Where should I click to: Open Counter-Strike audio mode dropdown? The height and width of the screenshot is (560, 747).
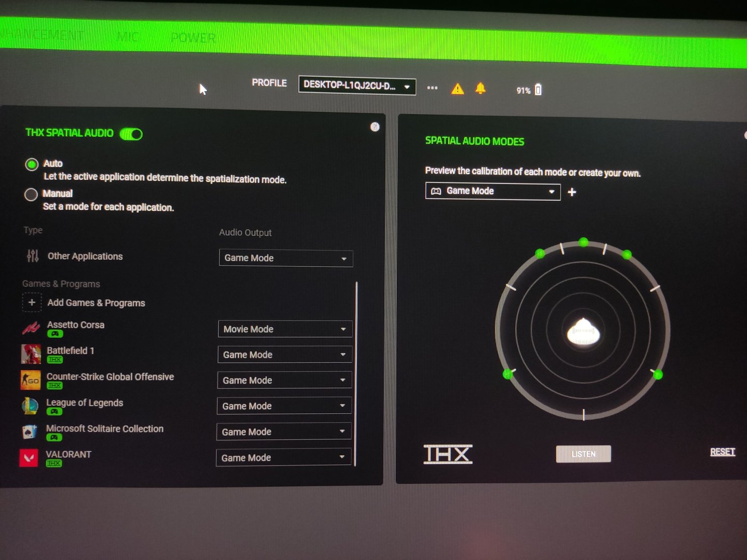pyautogui.click(x=284, y=380)
